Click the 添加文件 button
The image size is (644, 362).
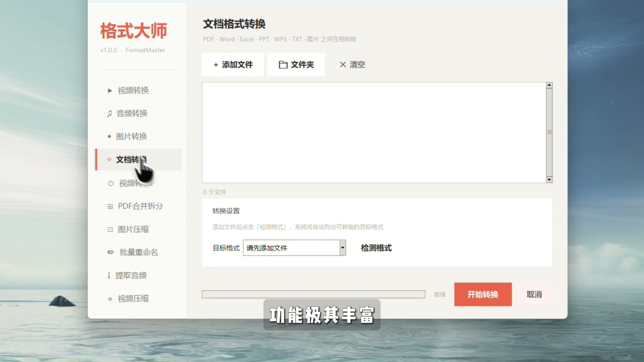[233, 65]
